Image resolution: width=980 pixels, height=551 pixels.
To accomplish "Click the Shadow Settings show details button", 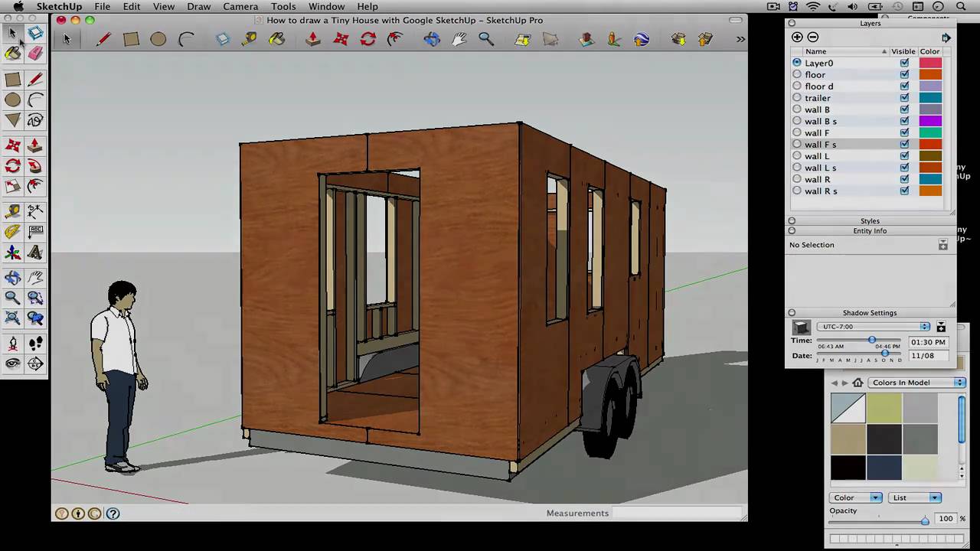I will (x=941, y=327).
